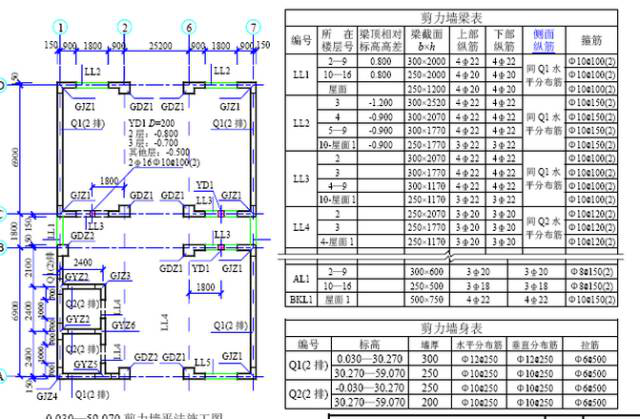Click the 200 wall thickness cell
The image size is (640, 419).
[x=429, y=402]
